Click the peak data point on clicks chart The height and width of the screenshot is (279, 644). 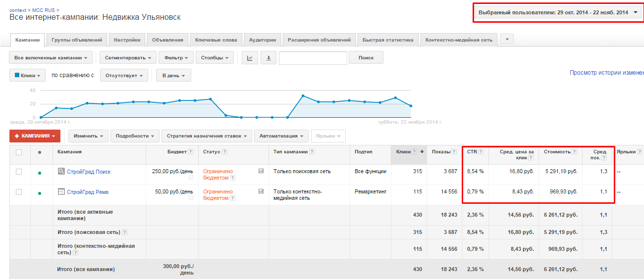303,96
